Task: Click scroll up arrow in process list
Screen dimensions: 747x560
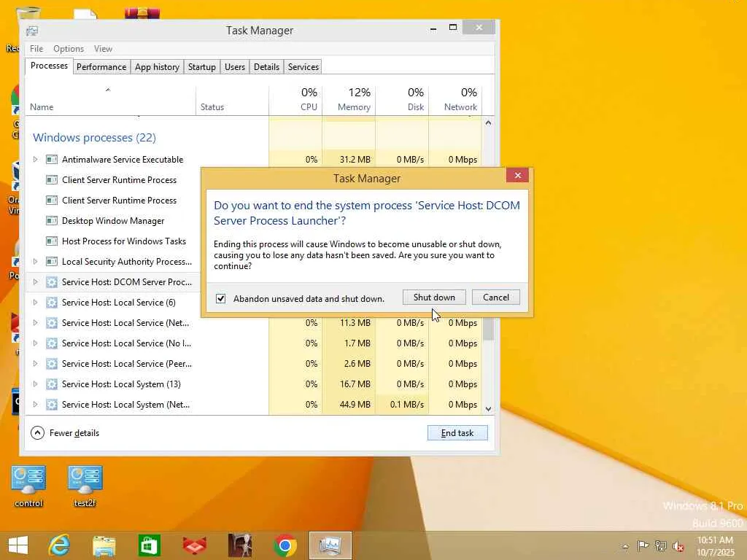Action: pyautogui.click(x=488, y=122)
